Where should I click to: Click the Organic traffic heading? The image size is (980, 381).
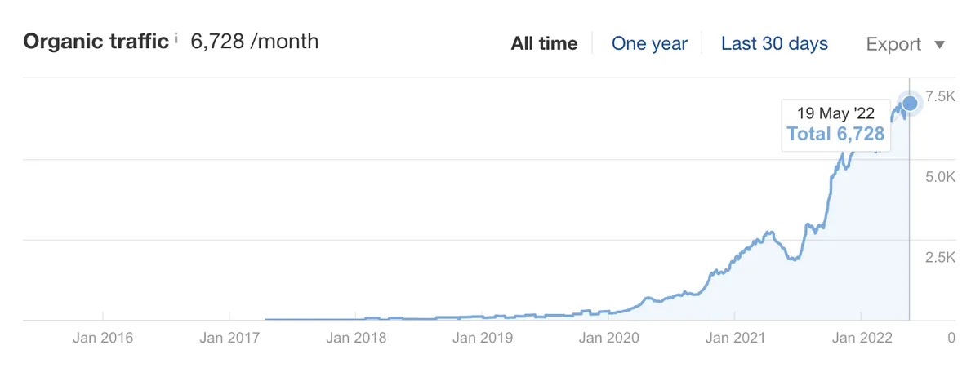96,42
